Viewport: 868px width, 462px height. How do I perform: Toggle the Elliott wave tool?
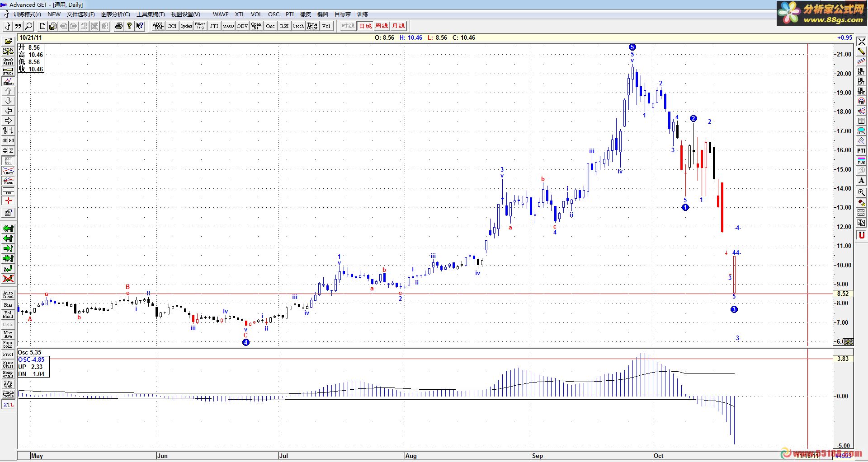point(8,81)
